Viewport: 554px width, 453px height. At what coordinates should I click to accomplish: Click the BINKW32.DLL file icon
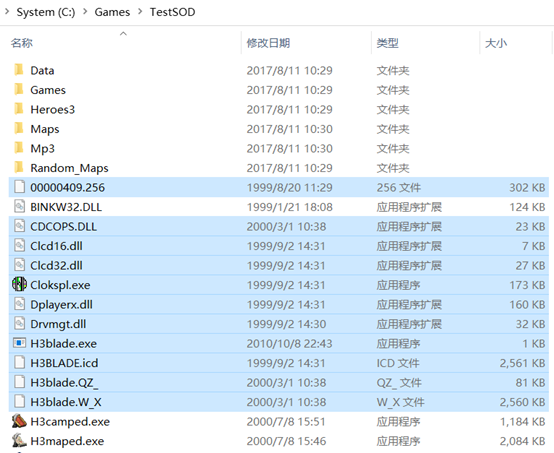tap(19, 206)
